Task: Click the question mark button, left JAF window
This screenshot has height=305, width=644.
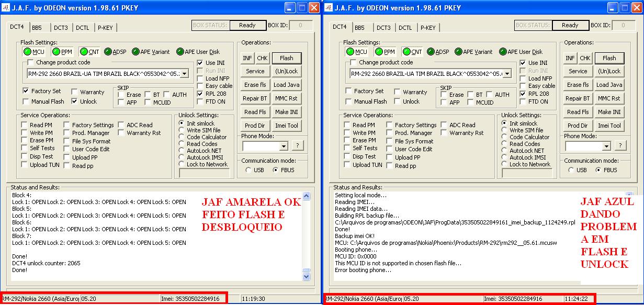Action: click(297, 146)
